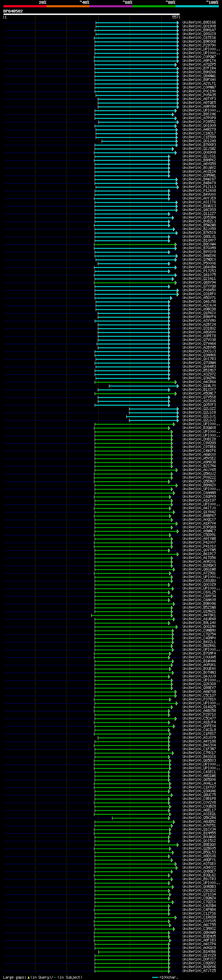222x980 pixels.
Task: Select the UniRef100_Q5KUJ2 label
Action: pyautogui.click(x=199, y=473)
